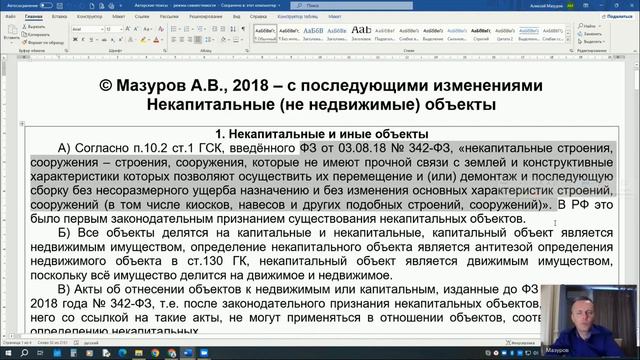Click the Copy (Копировать) button
640x360 pixels.
(x=36, y=34)
